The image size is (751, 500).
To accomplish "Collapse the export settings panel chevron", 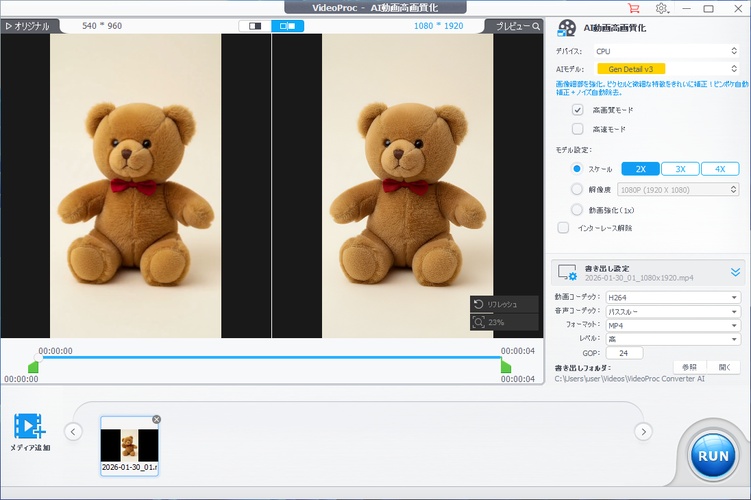I will 735,273.
